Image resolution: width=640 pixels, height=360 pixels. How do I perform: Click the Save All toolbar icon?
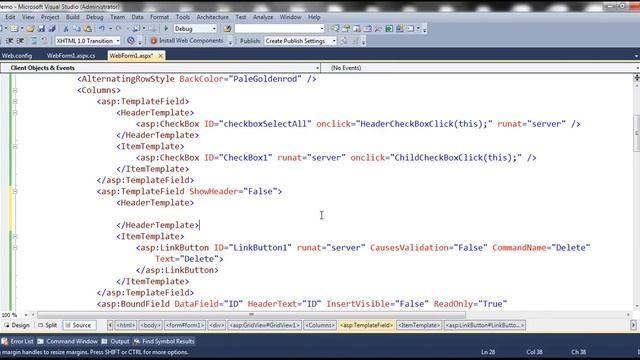point(52,29)
